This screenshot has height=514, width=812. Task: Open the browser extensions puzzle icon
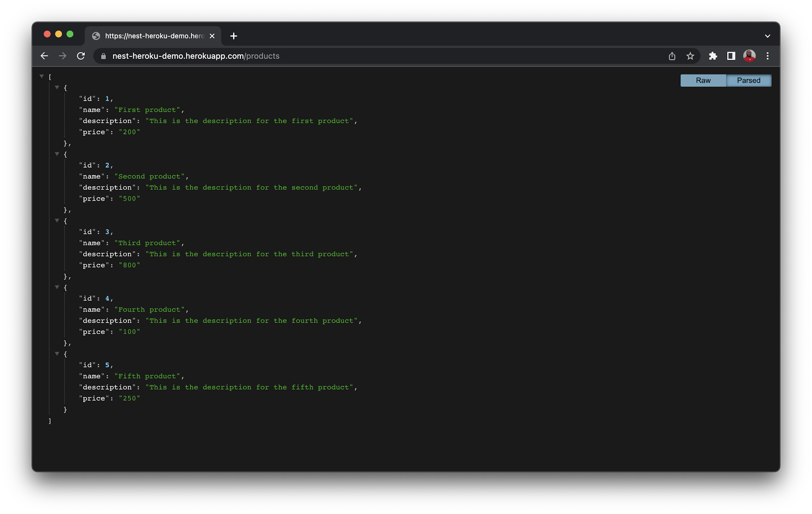tap(713, 56)
